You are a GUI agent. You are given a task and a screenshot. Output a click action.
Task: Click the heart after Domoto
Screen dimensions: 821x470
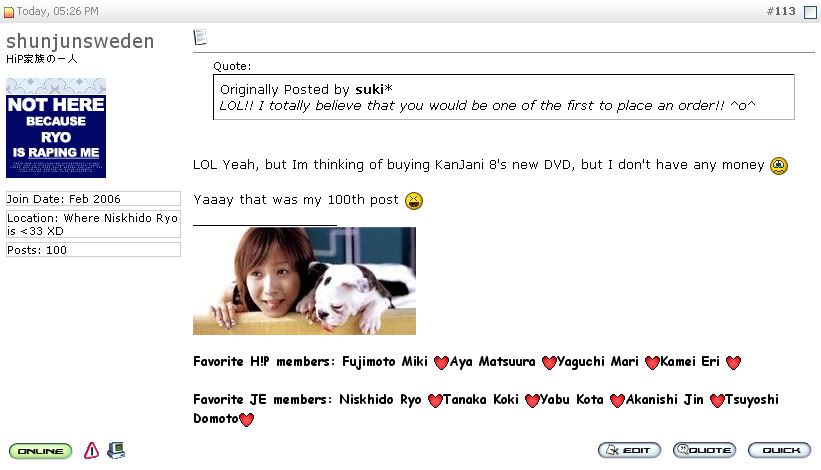click(247, 419)
